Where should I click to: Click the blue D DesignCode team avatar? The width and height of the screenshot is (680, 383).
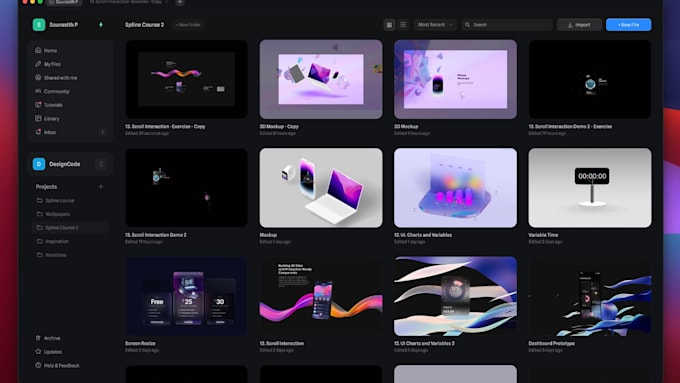(39, 164)
